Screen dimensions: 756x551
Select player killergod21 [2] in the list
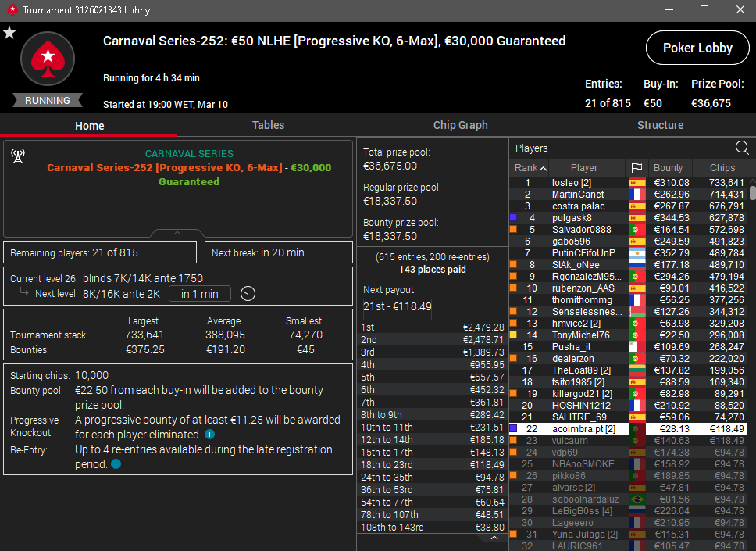[582, 394]
